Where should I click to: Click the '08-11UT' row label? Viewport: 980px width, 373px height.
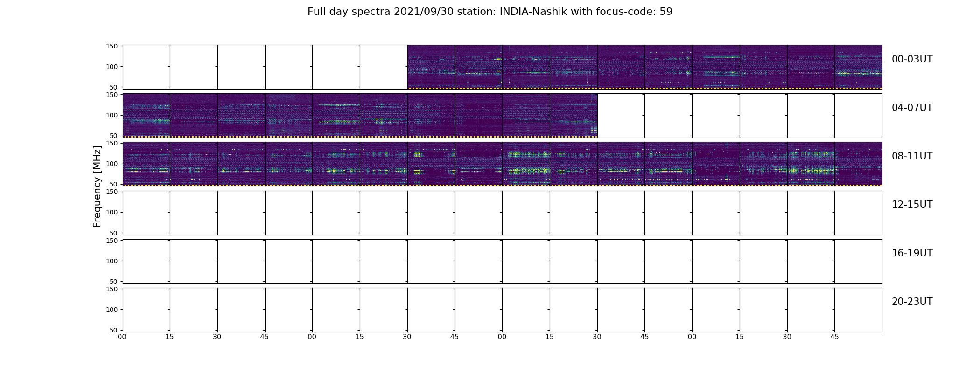[912, 156]
